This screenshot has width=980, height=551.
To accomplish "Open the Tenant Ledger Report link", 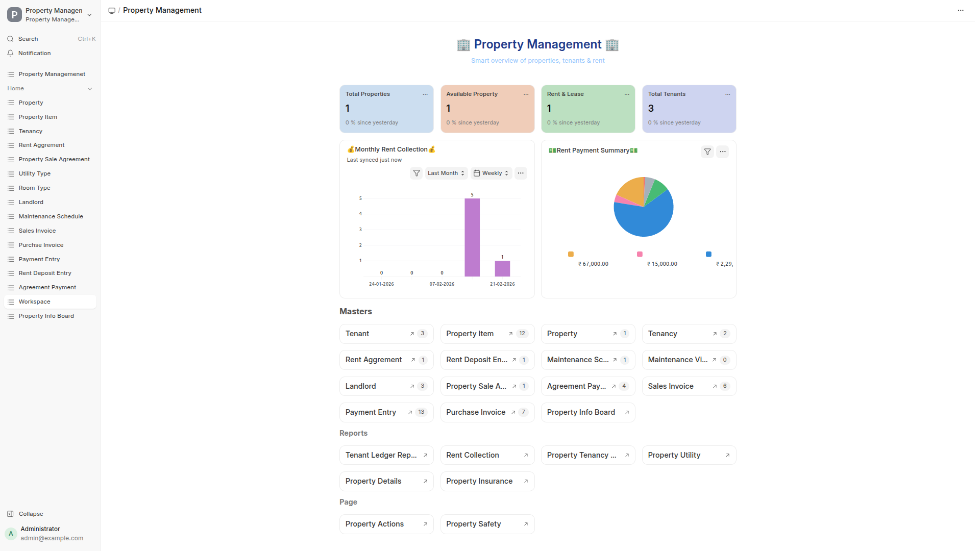I will (x=386, y=455).
